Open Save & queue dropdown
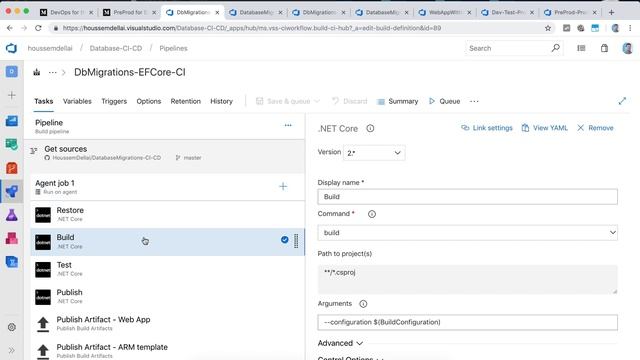 click(x=288, y=101)
